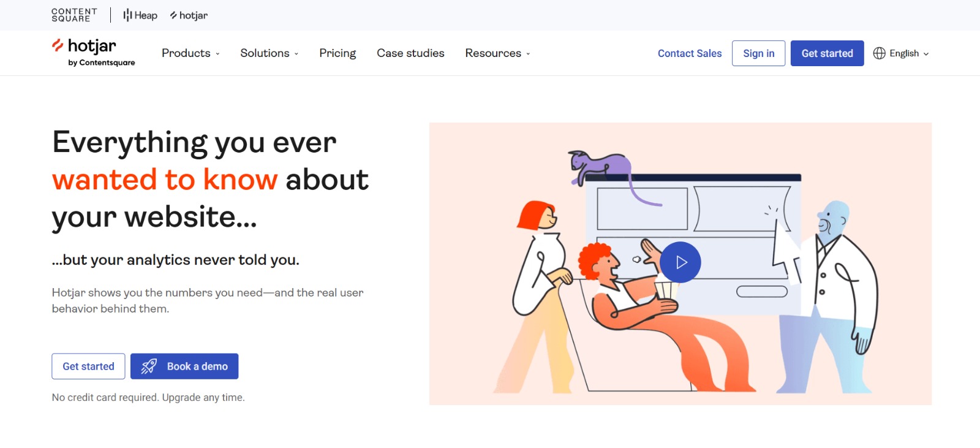Open the hotjar link in top bar
The image size is (980, 448).
[189, 15]
